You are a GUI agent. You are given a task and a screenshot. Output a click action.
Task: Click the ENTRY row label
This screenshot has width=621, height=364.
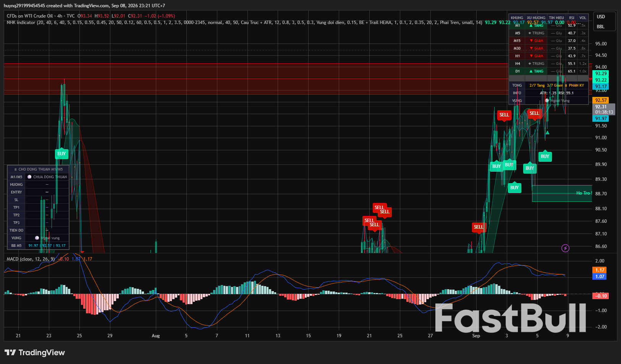16,192
